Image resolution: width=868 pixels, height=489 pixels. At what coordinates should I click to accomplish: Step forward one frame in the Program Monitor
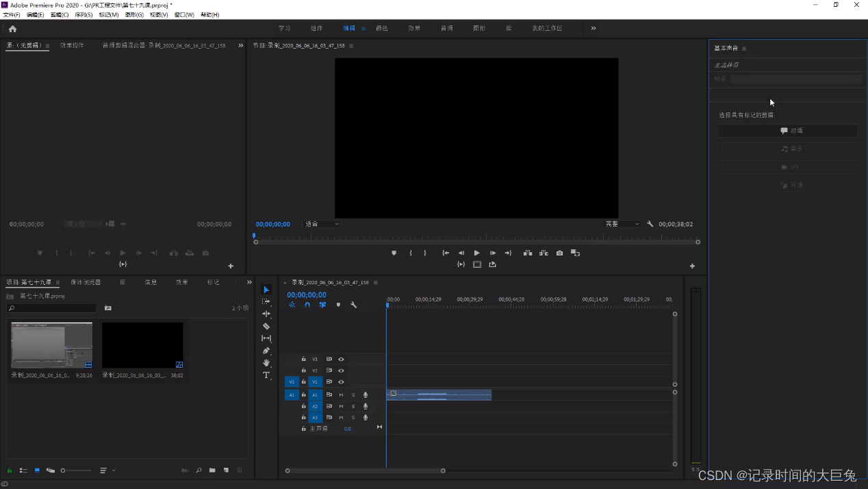493,253
